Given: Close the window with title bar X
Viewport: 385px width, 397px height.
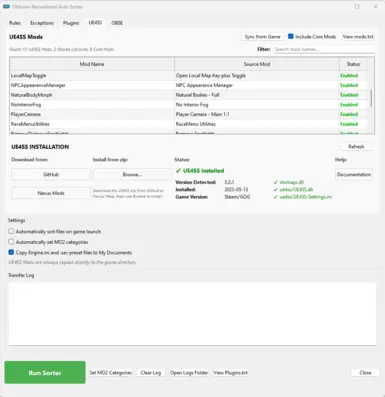Looking at the screenshot, I should point(375,6).
